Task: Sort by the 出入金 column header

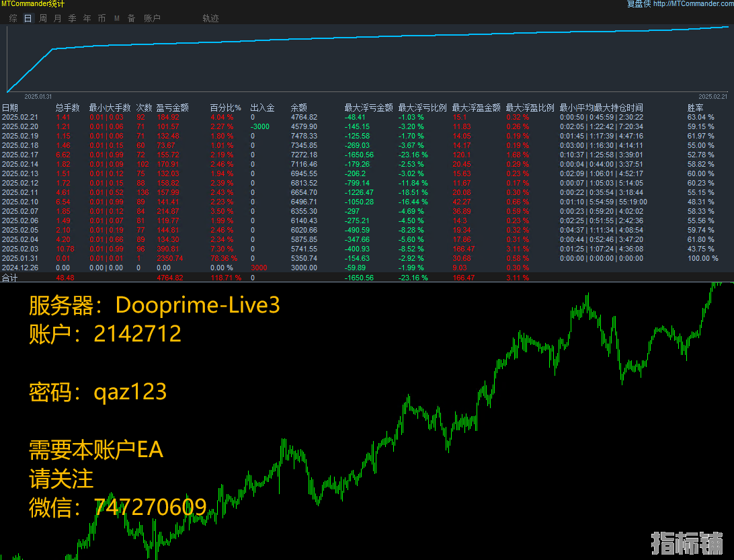Action: tap(262, 108)
